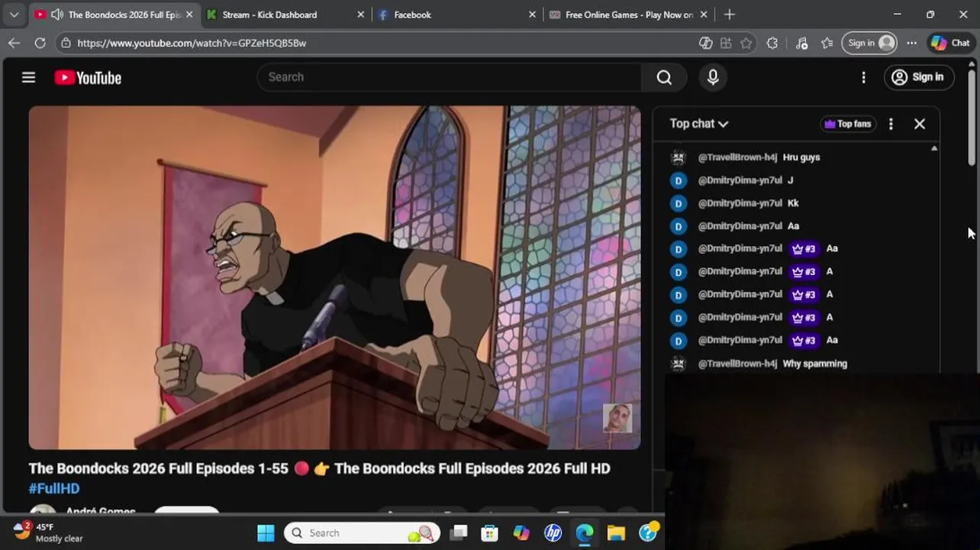Refresh the current page
Image resolution: width=980 pixels, height=550 pixels.
click(x=40, y=43)
